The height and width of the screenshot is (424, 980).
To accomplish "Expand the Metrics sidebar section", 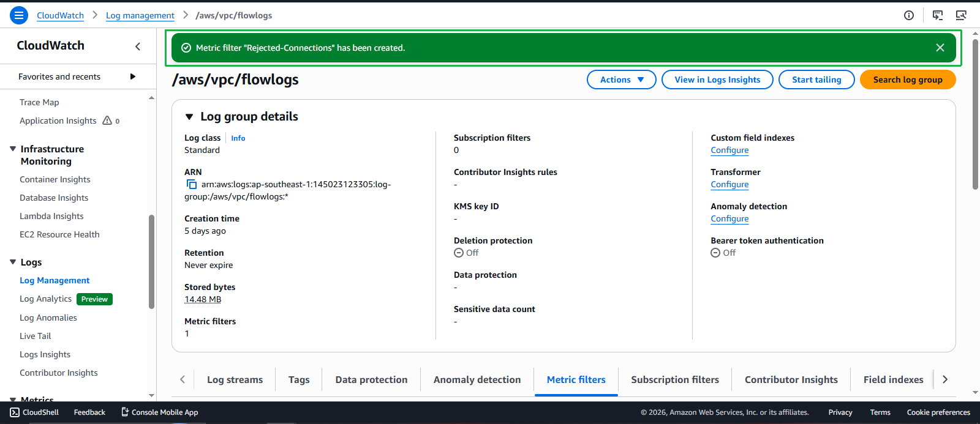I will (13, 400).
